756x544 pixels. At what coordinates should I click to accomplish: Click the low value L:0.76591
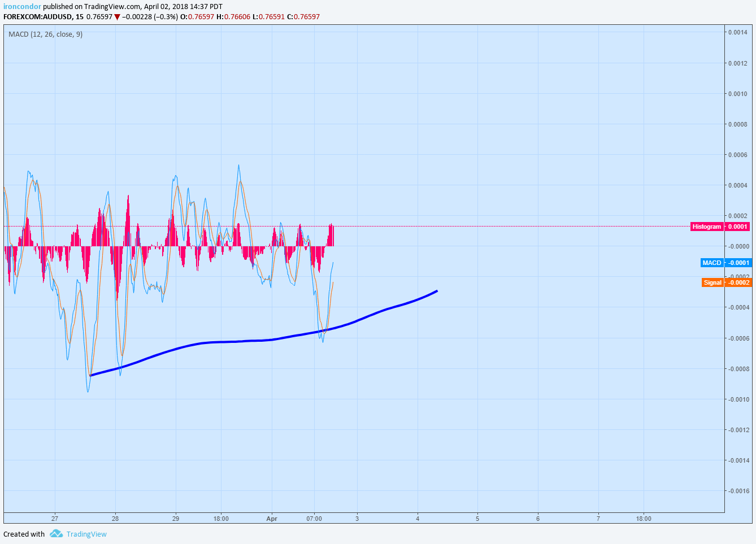pos(268,17)
